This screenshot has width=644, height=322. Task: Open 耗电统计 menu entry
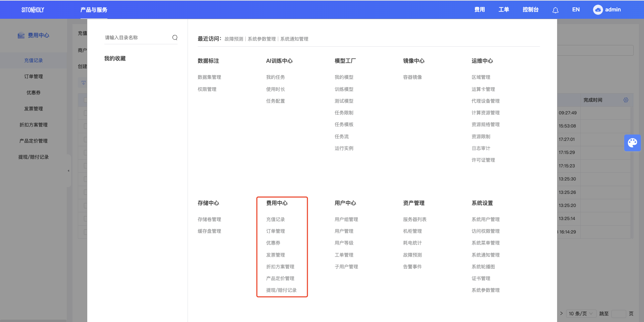(412, 243)
